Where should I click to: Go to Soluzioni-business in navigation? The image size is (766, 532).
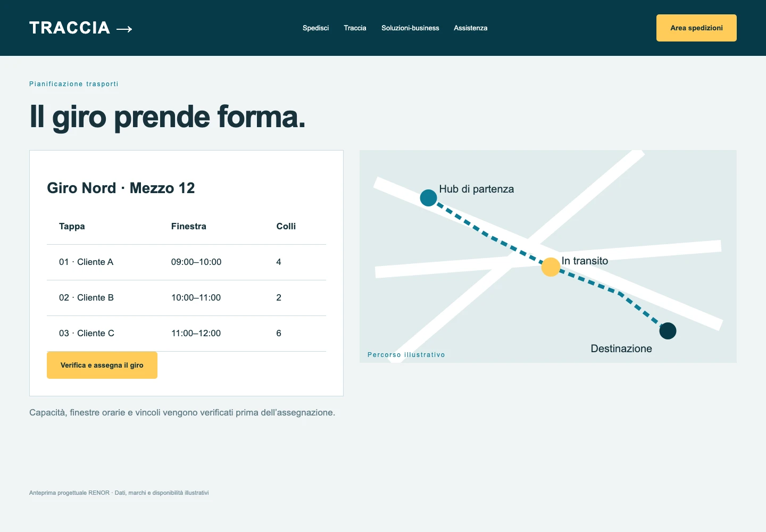[410, 28]
